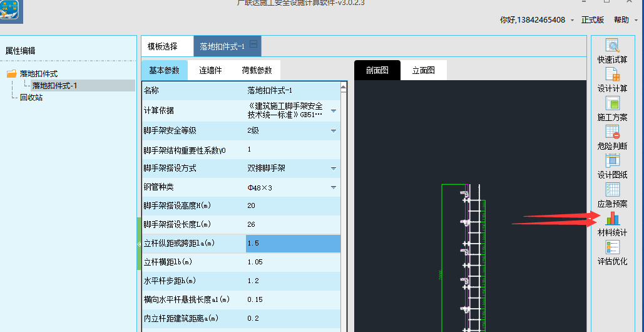Open 评估优化 evaluation optimization
This screenshot has height=332, width=644.
612,253
